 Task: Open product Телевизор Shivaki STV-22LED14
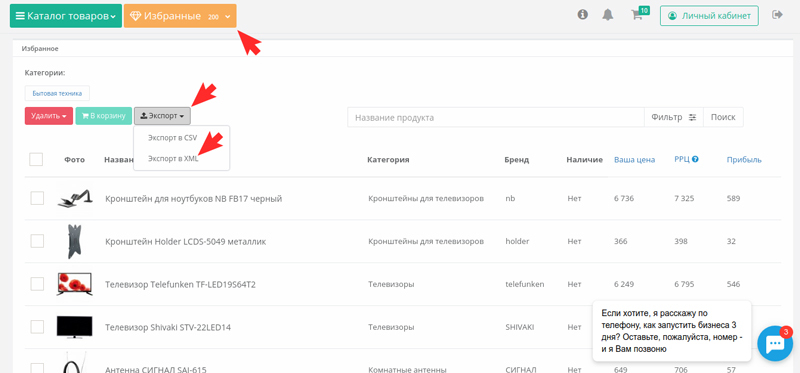coord(168,327)
